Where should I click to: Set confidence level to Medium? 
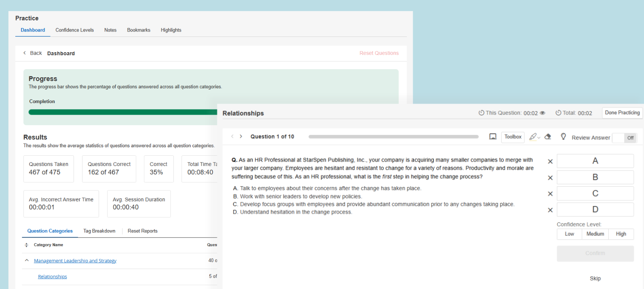click(x=595, y=234)
